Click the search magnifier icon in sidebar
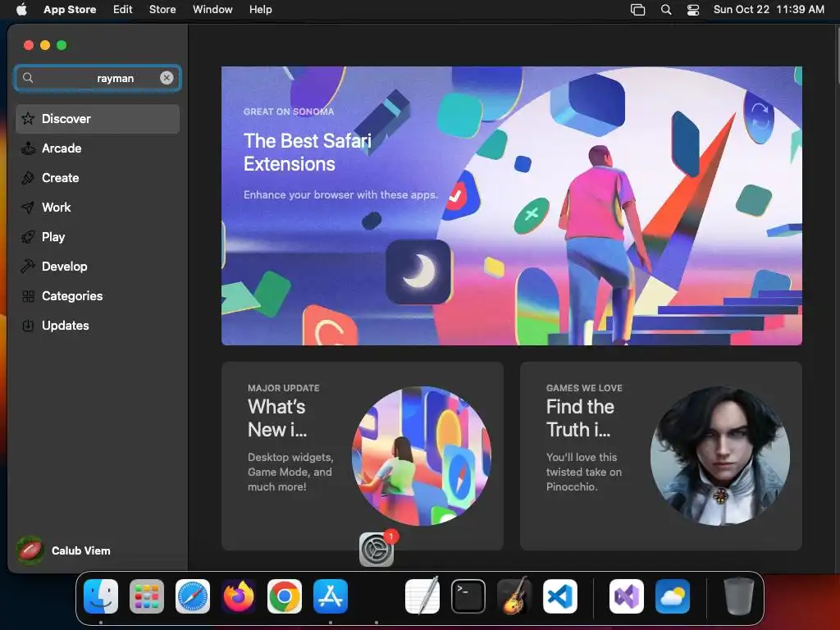840x630 pixels. 28,78
